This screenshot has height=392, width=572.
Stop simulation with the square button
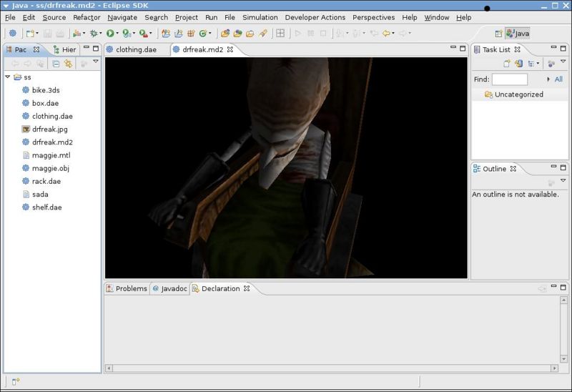point(323,33)
